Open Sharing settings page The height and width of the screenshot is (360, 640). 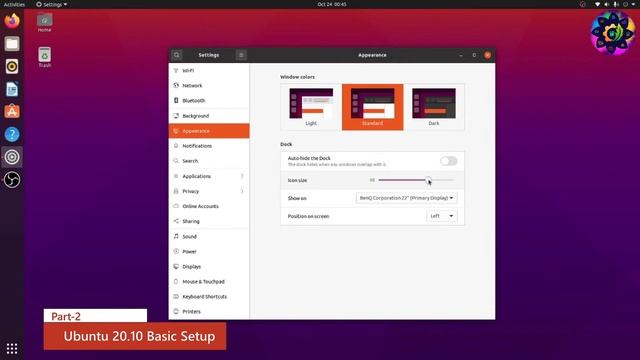point(209,221)
